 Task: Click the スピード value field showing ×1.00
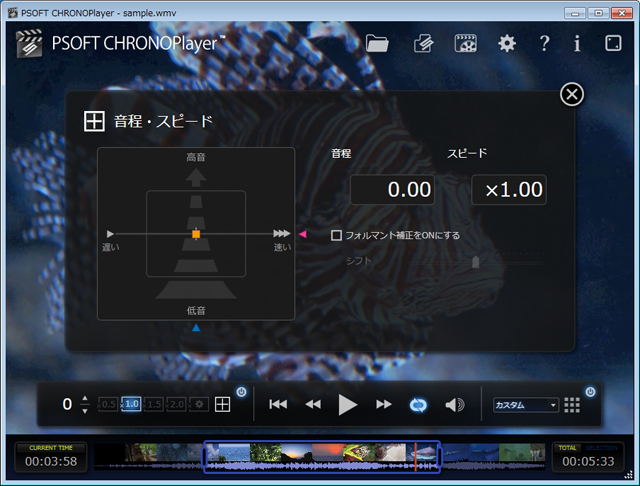(x=509, y=190)
